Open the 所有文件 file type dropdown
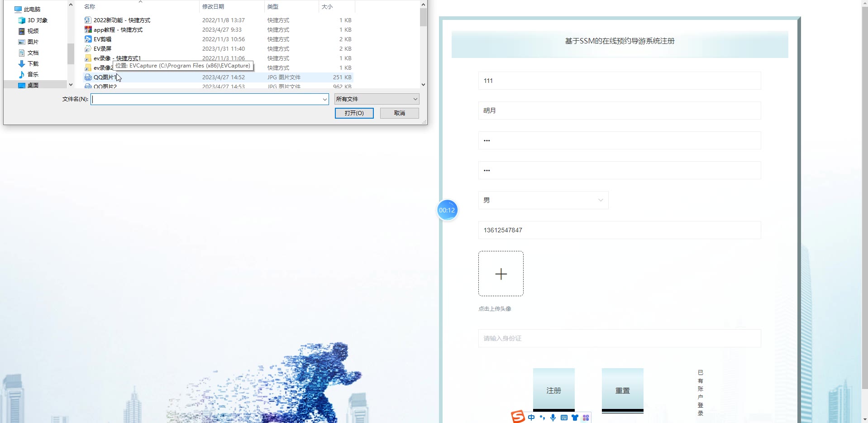 [x=377, y=99]
